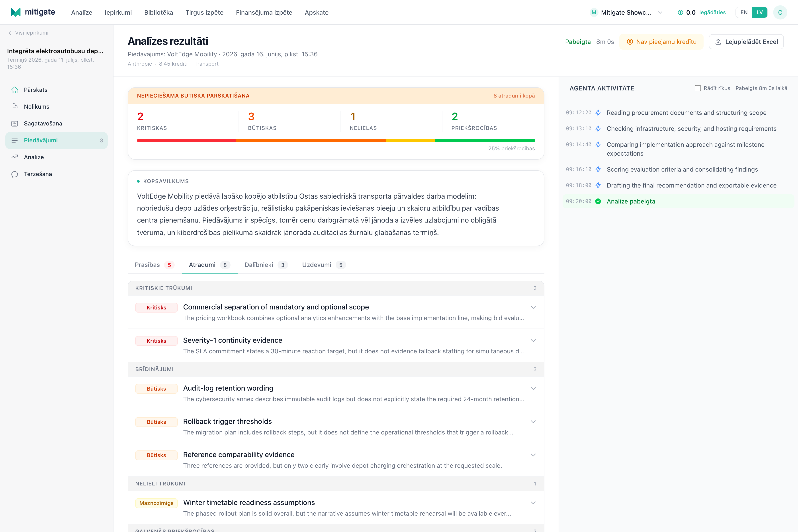Image resolution: width=798 pixels, height=532 pixels.
Task: Click the Kritiskie trūkumi section header
Action: [336, 288]
